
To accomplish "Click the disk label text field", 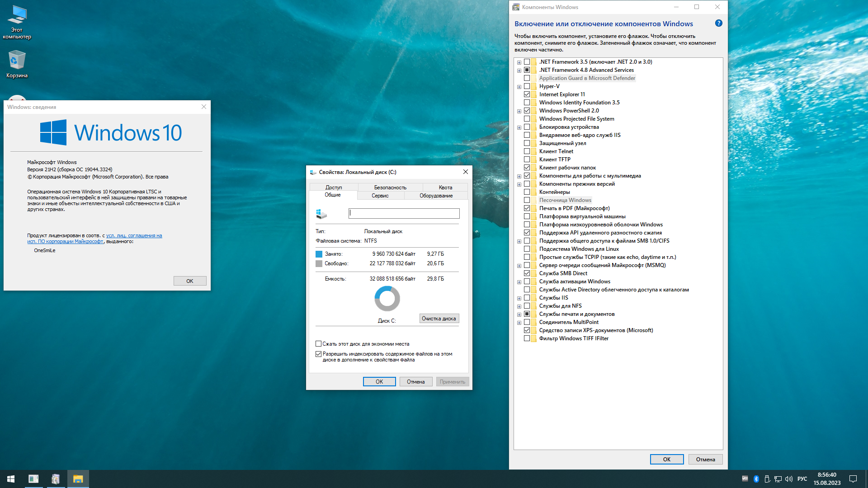I will [404, 213].
